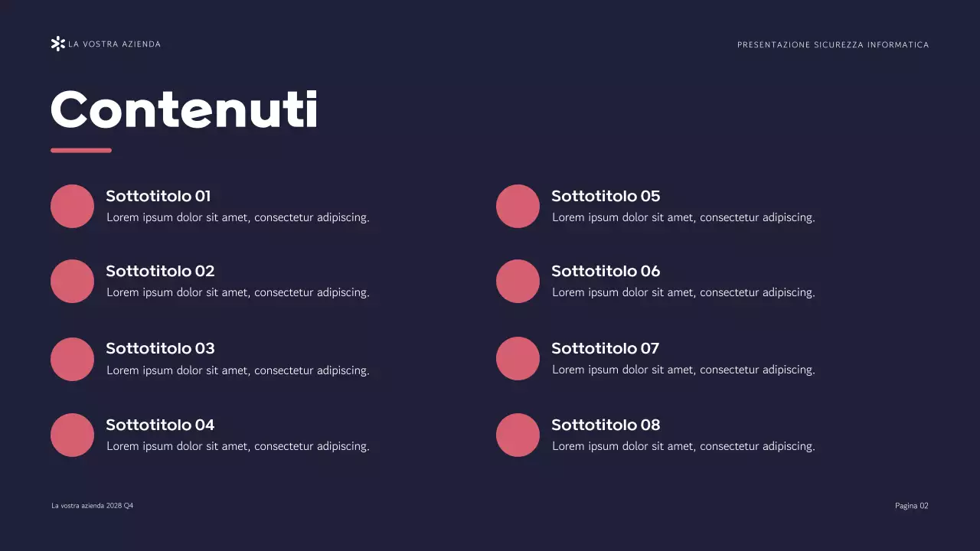Select the Pagina 02 page number

(911, 506)
